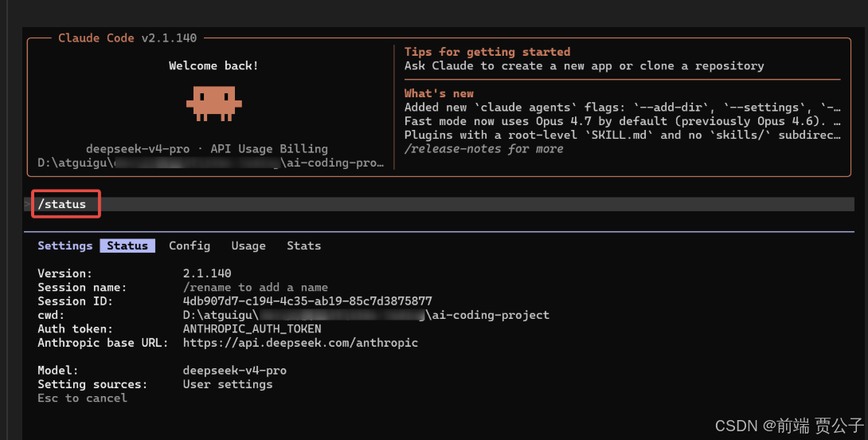Click the Anthropic base URL: label
Image resolution: width=868 pixels, height=440 pixels.
point(103,343)
